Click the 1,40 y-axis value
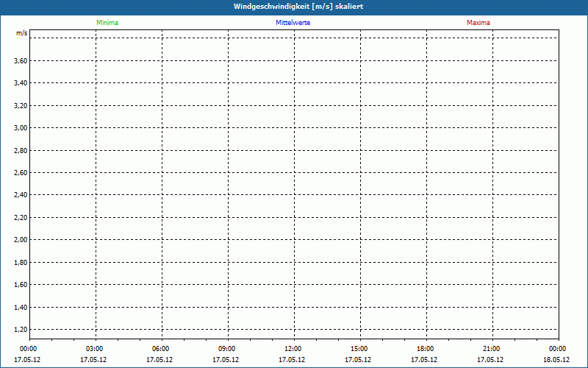 click(x=21, y=307)
